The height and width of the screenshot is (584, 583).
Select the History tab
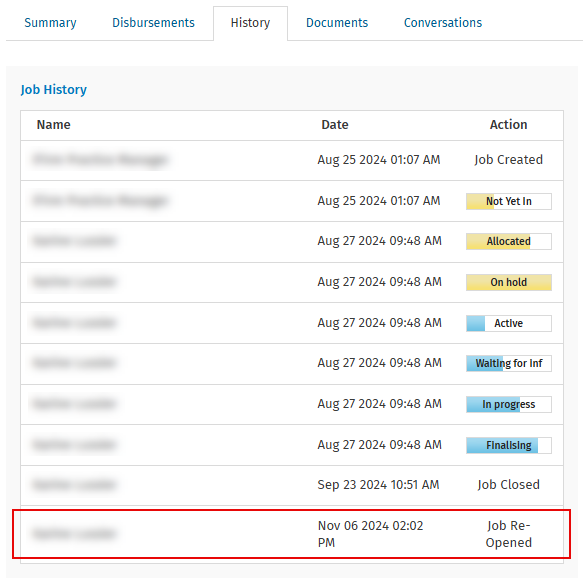250,23
